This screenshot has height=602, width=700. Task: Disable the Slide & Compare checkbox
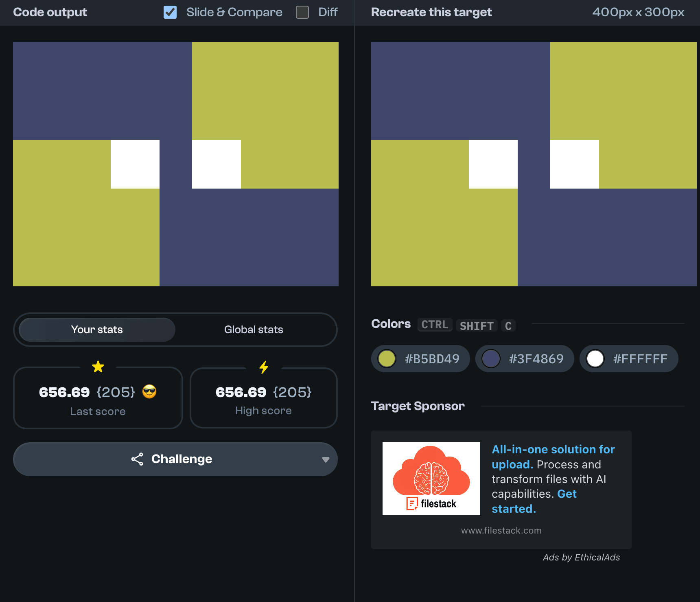[170, 12]
